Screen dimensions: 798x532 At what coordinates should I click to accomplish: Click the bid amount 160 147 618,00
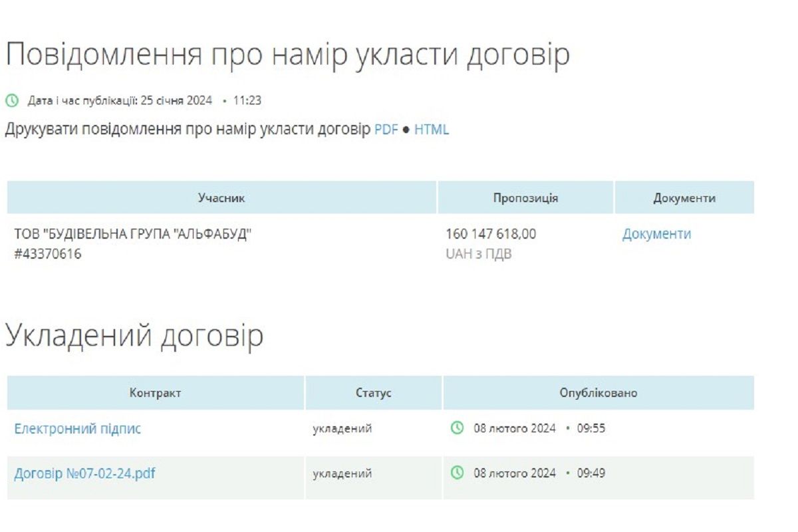(492, 233)
